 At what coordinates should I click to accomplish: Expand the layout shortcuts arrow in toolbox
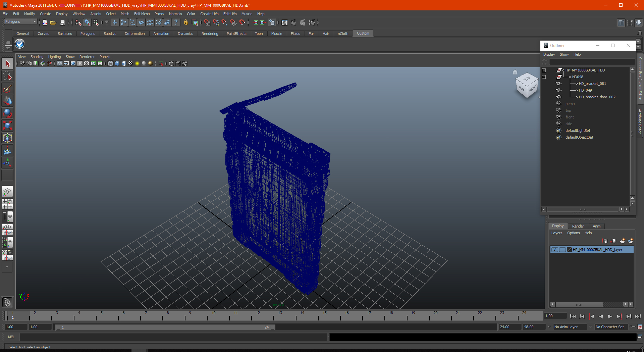tap(7, 267)
